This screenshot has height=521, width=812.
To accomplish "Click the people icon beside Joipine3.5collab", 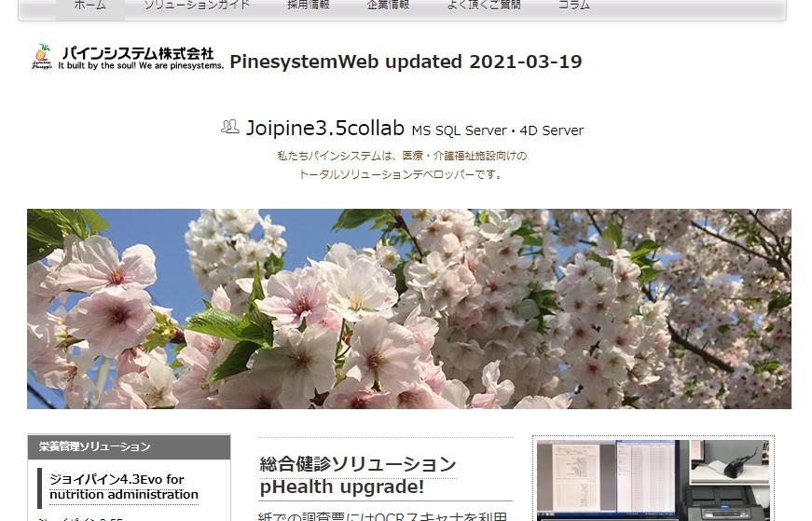I will click(230, 127).
